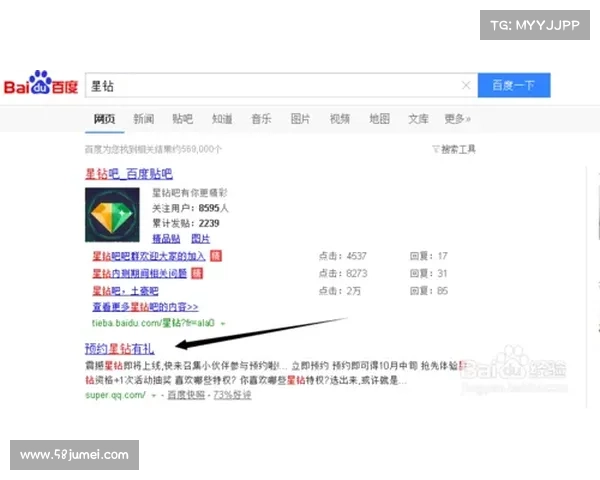Clear search text with the X icon
Viewport: 600px width, 480px height.
466,86
